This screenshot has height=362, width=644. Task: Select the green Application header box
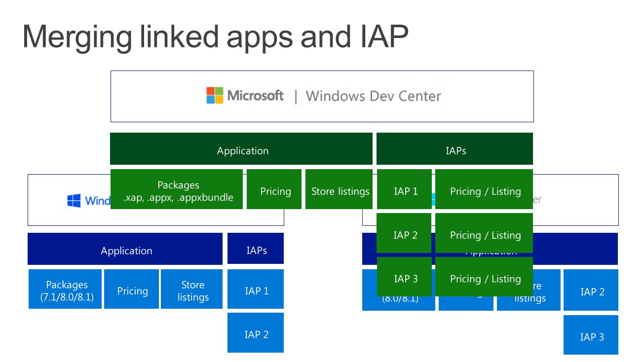(241, 148)
